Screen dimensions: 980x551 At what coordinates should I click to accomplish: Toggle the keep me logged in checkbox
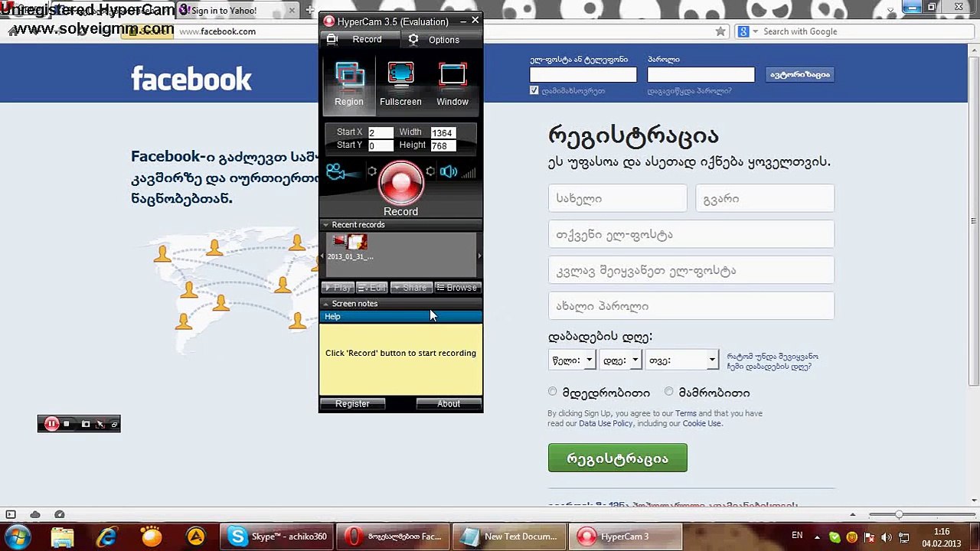coord(534,90)
